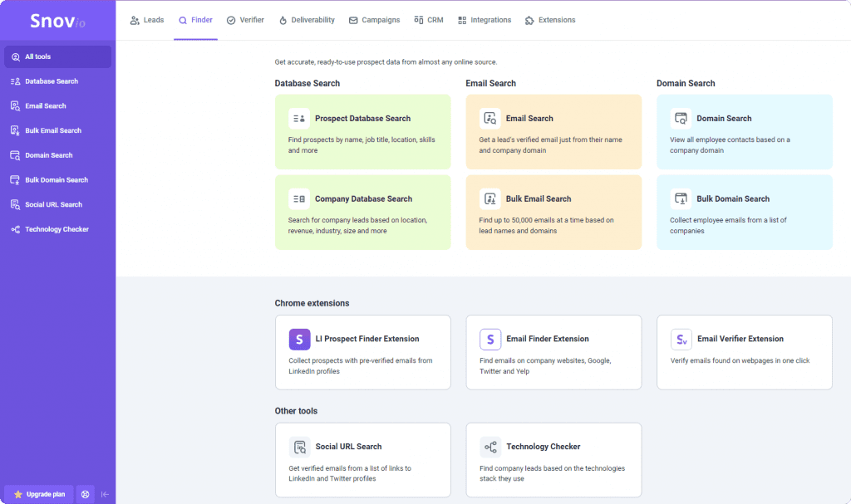Open the Leads tab

[x=147, y=20]
